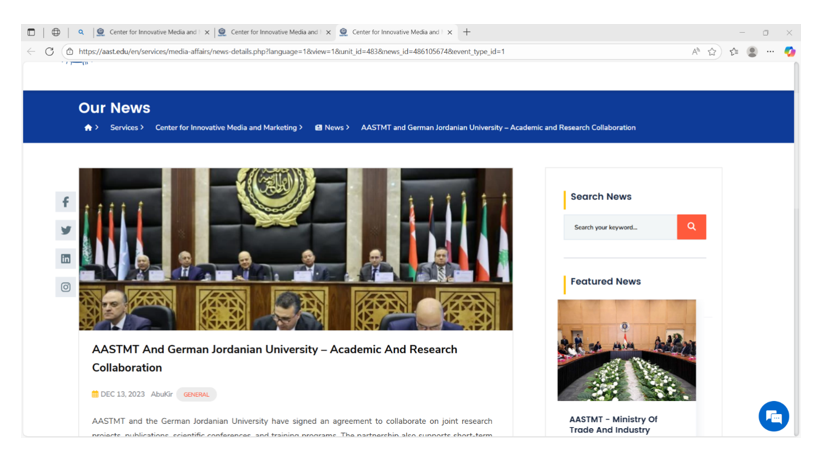
Task: Add this page to favorites
Action: 712,52
